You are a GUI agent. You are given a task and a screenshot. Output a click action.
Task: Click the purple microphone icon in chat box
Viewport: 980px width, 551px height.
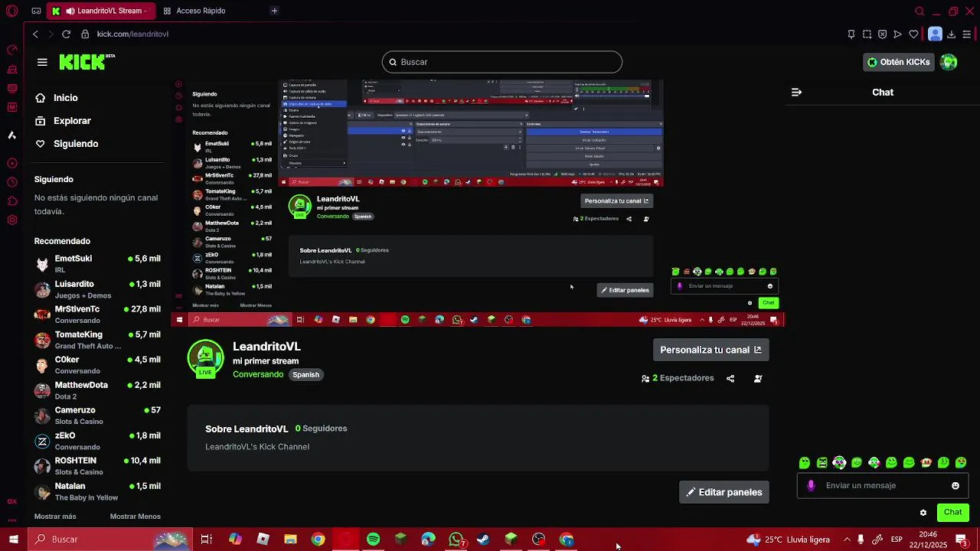tap(811, 485)
